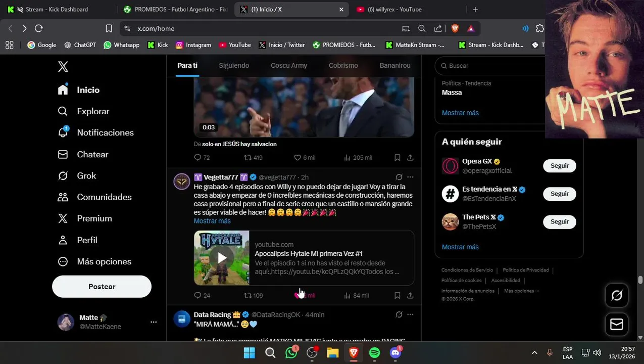644x364 pixels.
Task: Share the Vegetta777 post
Action: 410,295
